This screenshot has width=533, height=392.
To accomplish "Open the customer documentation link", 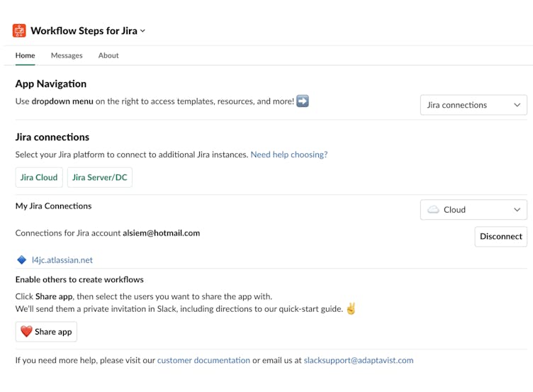I will click(x=203, y=360).
